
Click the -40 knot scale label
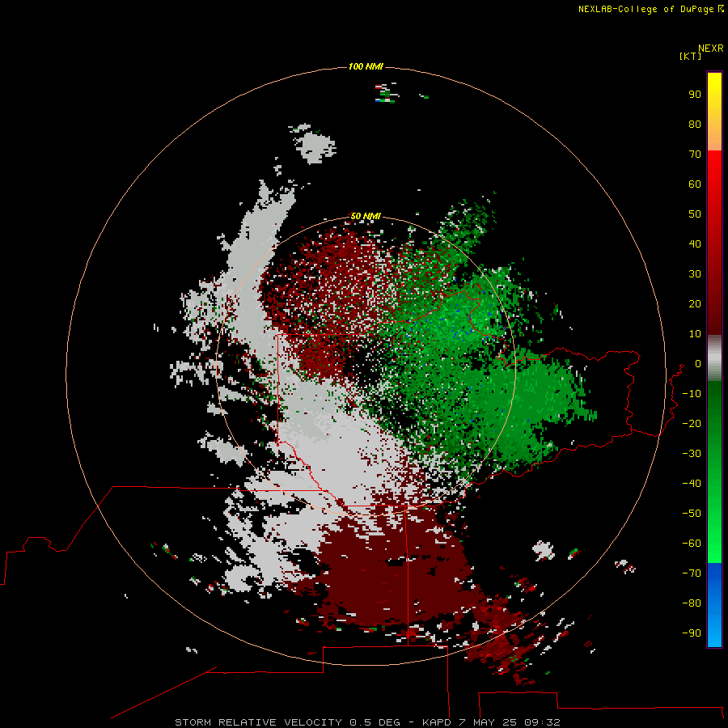[692, 484]
